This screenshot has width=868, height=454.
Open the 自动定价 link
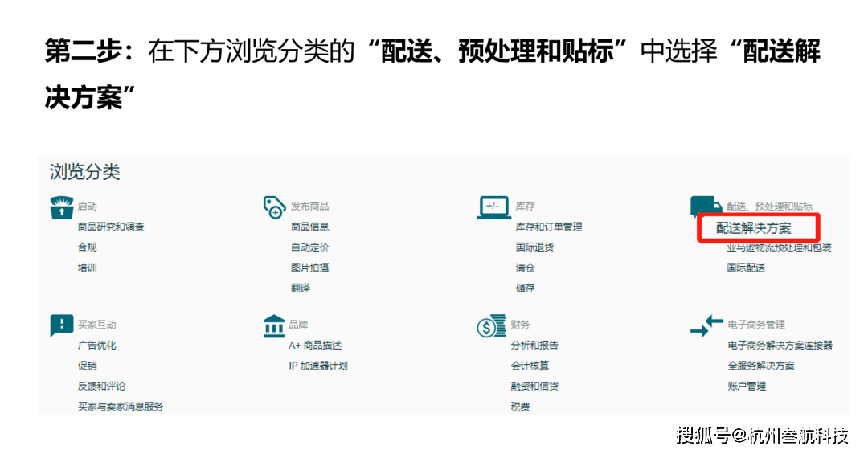coord(309,247)
